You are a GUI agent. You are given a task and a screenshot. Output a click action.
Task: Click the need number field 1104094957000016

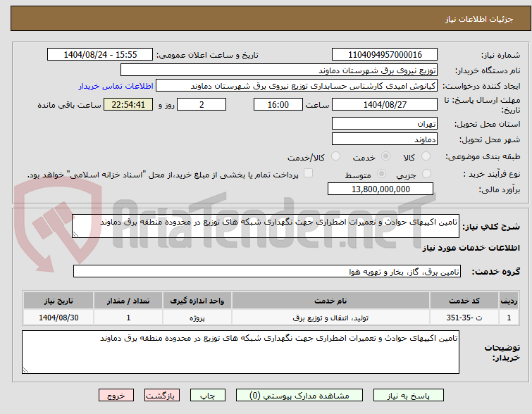coord(385,55)
